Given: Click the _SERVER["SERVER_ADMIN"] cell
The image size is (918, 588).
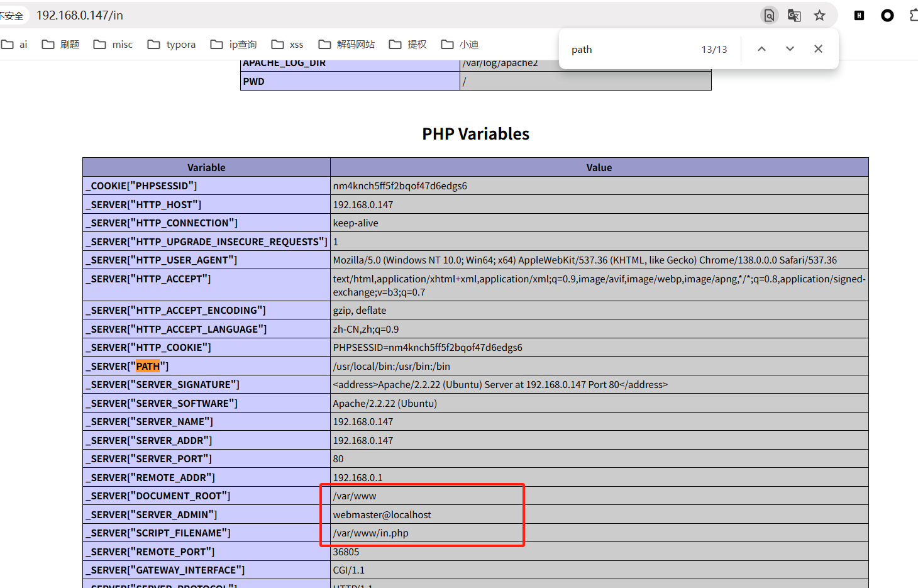Looking at the screenshot, I should pos(206,514).
